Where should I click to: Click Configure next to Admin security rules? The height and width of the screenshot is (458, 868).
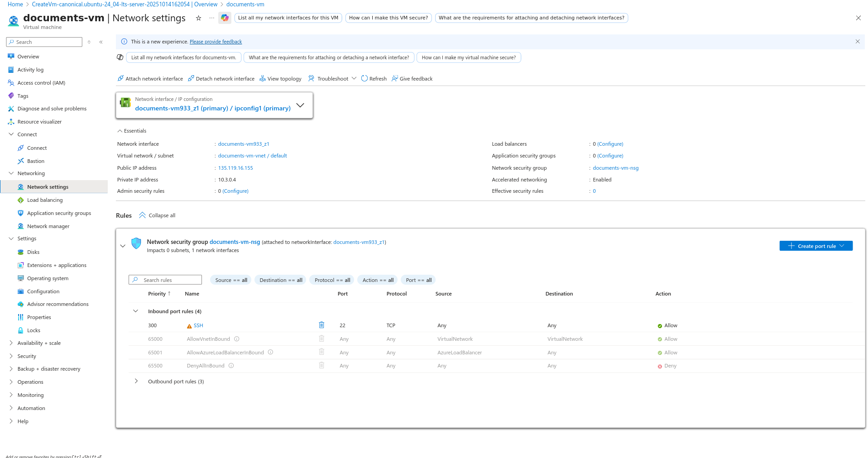[235, 191]
